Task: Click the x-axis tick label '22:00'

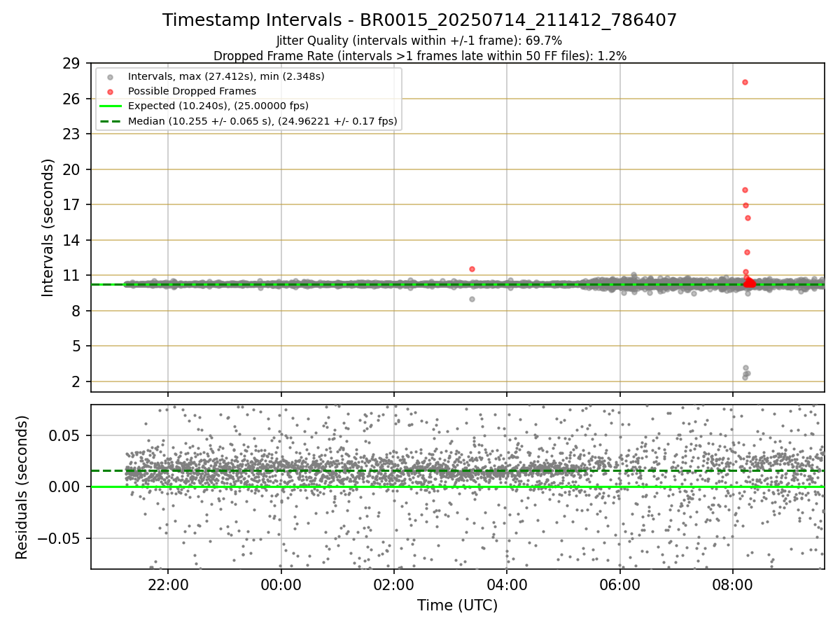Action: tap(167, 584)
